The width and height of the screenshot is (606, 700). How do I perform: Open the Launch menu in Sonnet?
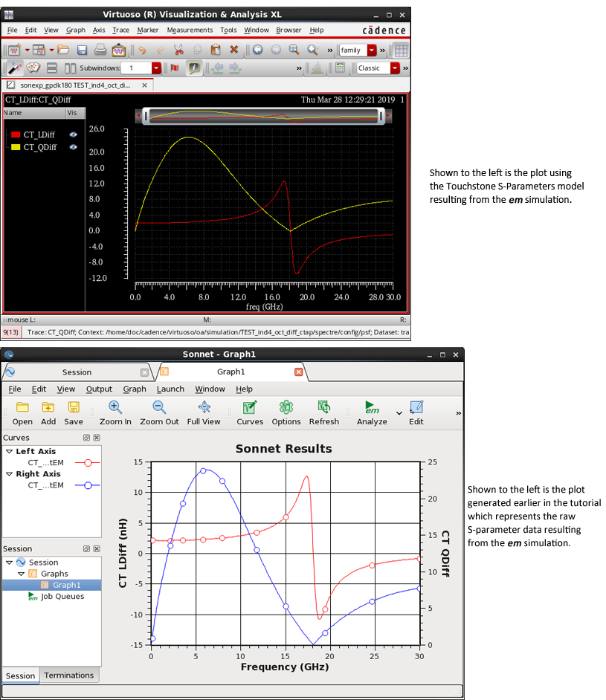(x=170, y=389)
